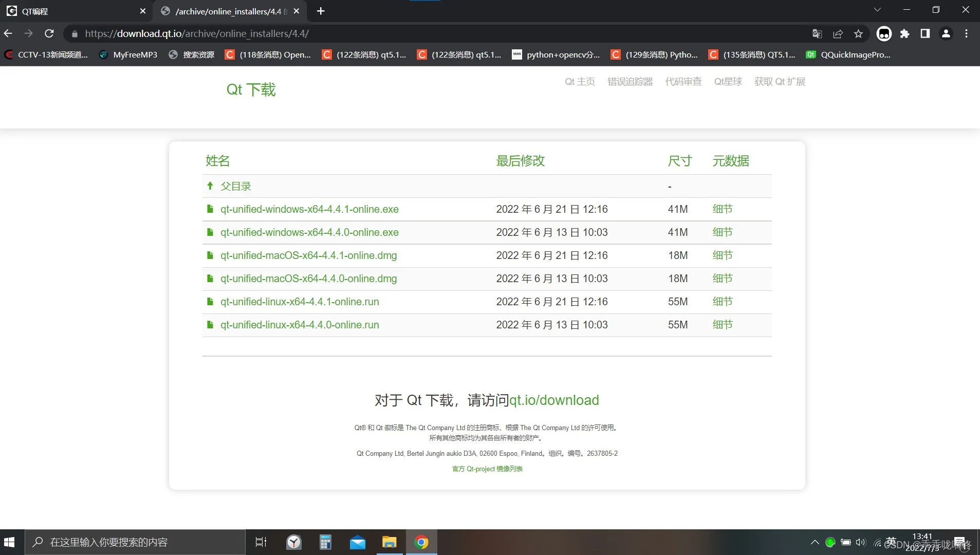980x555 pixels.
Task: Click the up-arrow icon beside 父目录
Action: click(210, 186)
